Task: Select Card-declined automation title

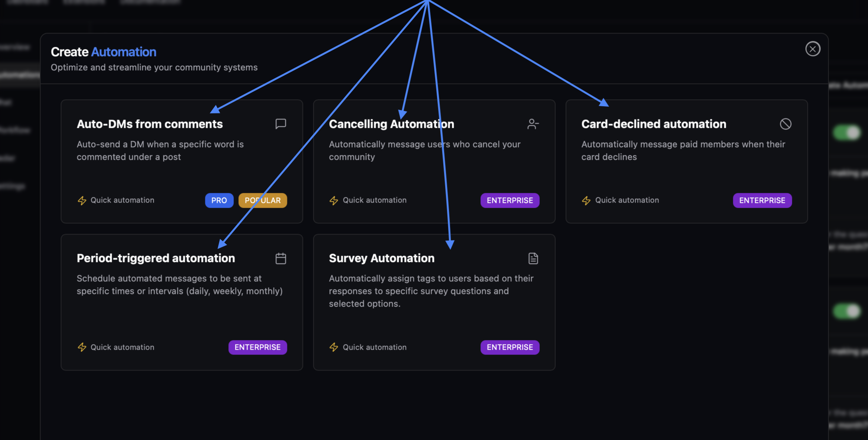Action: pos(653,124)
